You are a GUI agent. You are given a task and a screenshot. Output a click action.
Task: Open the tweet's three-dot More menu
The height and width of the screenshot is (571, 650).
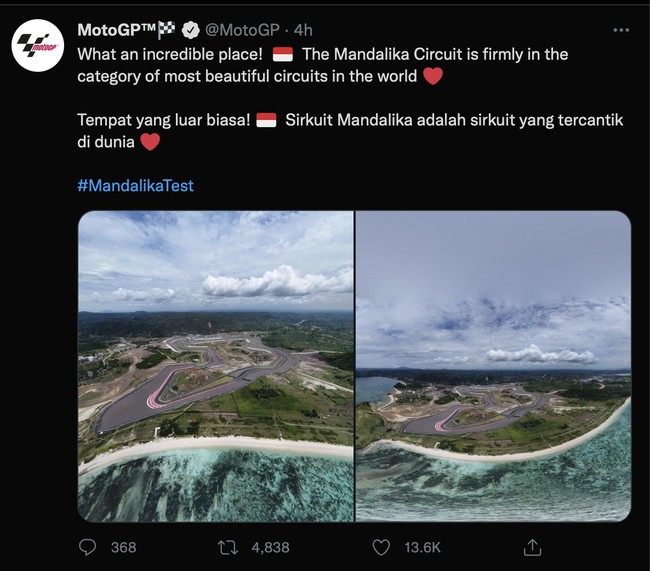tap(621, 28)
